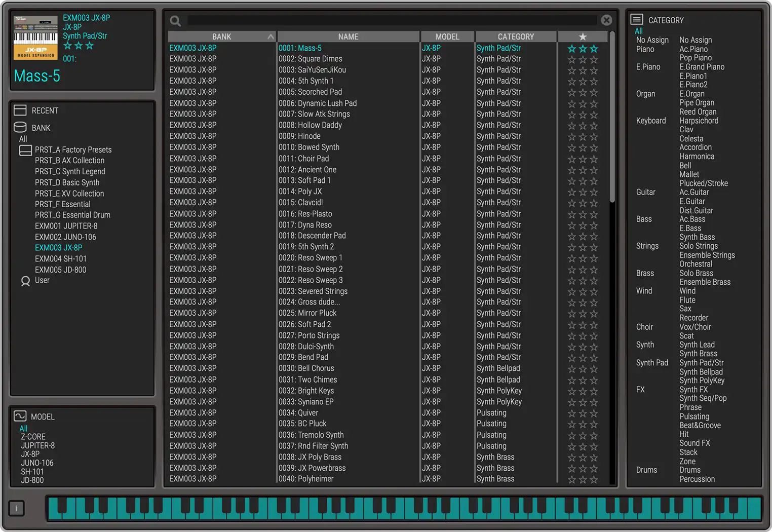Select the User bank icon
The image size is (772, 532).
(25, 281)
